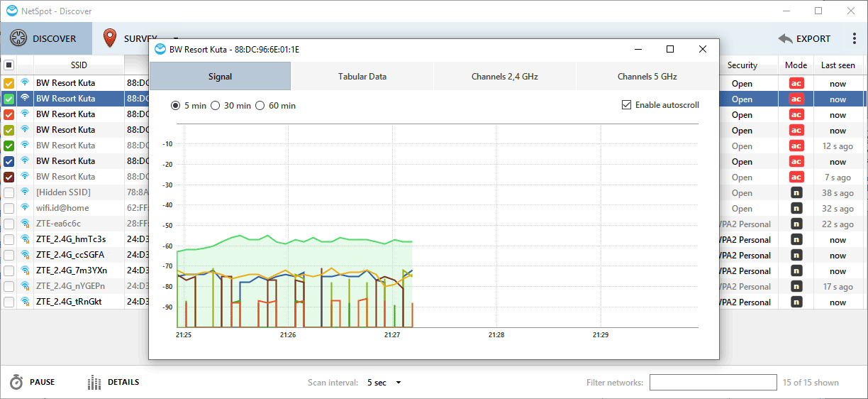Disable the Enable autoscroll checkbox

point(626,105)
